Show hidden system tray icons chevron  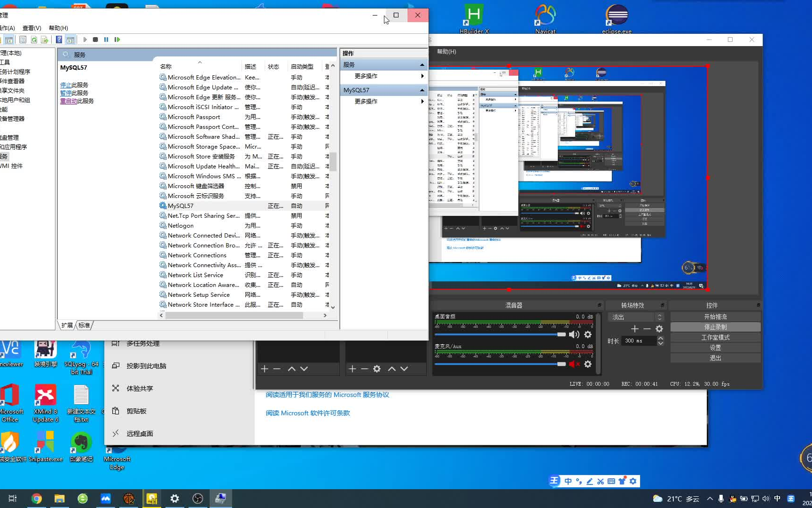coord(710,499)
